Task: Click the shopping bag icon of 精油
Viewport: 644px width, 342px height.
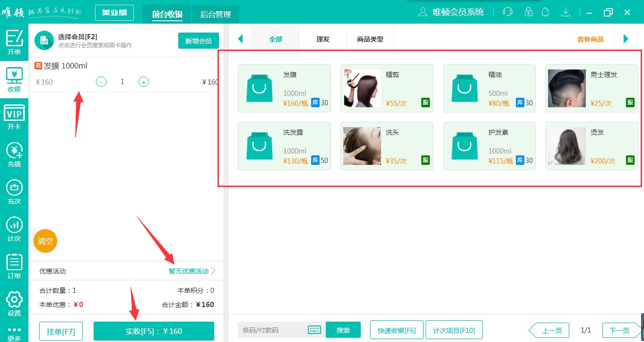Action: pos(464,88)
